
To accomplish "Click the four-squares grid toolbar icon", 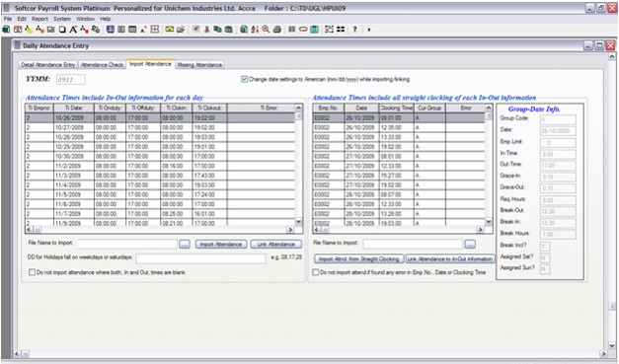I will (341, 30).
